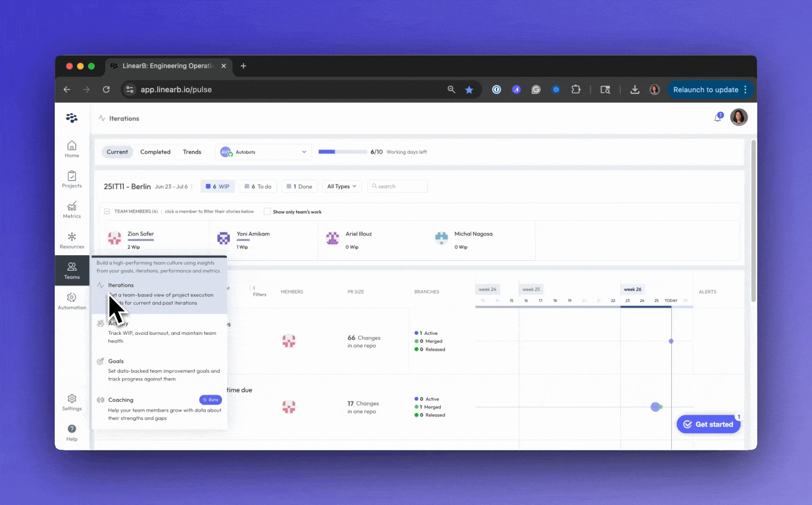Click the page vertical scrollbar
812x505 pixels.
click(753, 221)
